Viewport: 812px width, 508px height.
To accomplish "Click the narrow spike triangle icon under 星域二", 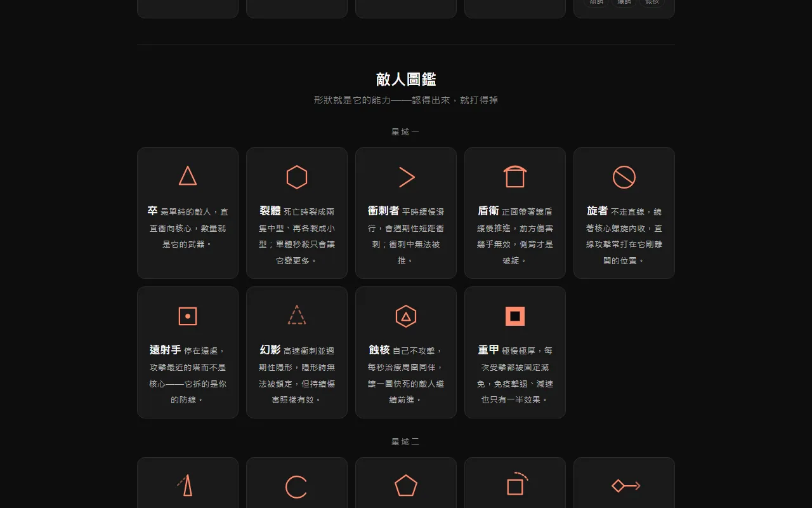I will pos(185,486).
